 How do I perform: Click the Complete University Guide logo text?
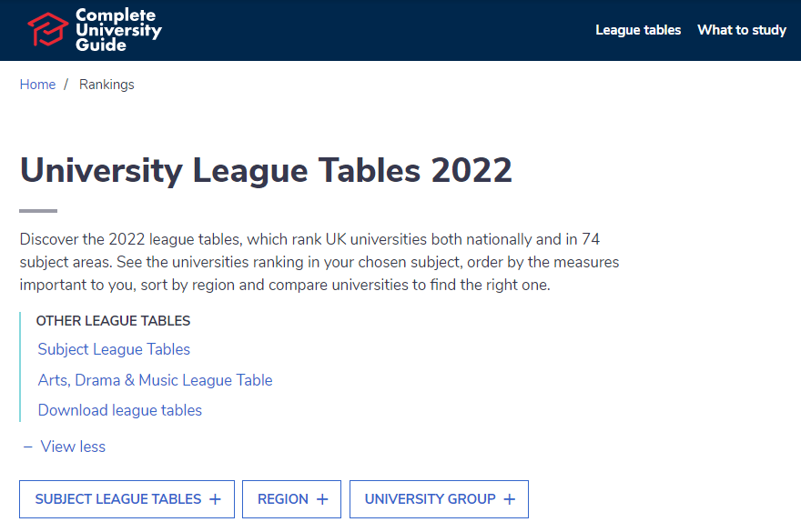(118, 30)
